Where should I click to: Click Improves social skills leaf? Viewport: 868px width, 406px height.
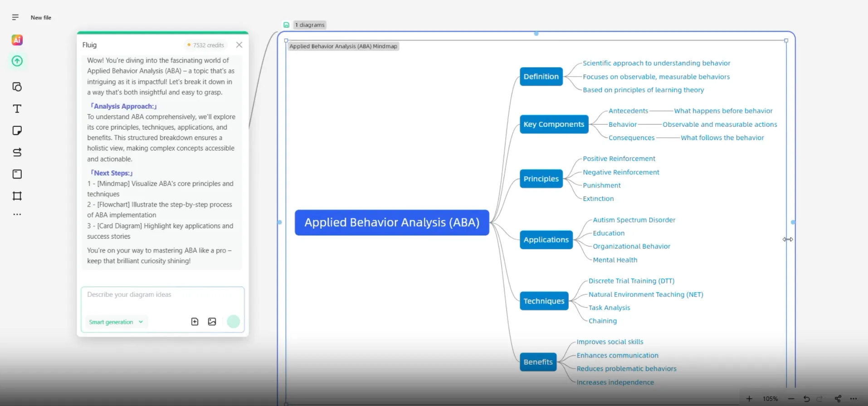click(x=610, y=342)
